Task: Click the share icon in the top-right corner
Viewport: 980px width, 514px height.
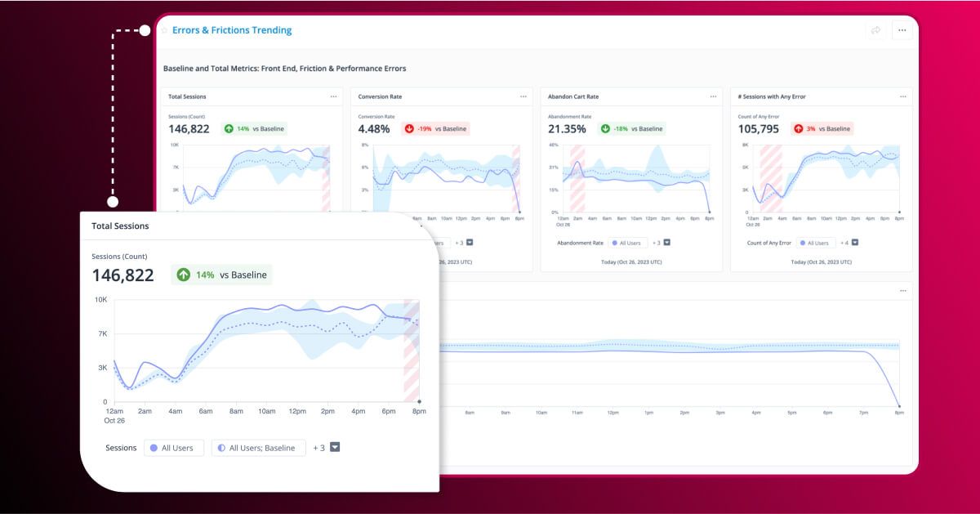Action: pyautogui.click(x=875, y=29)
